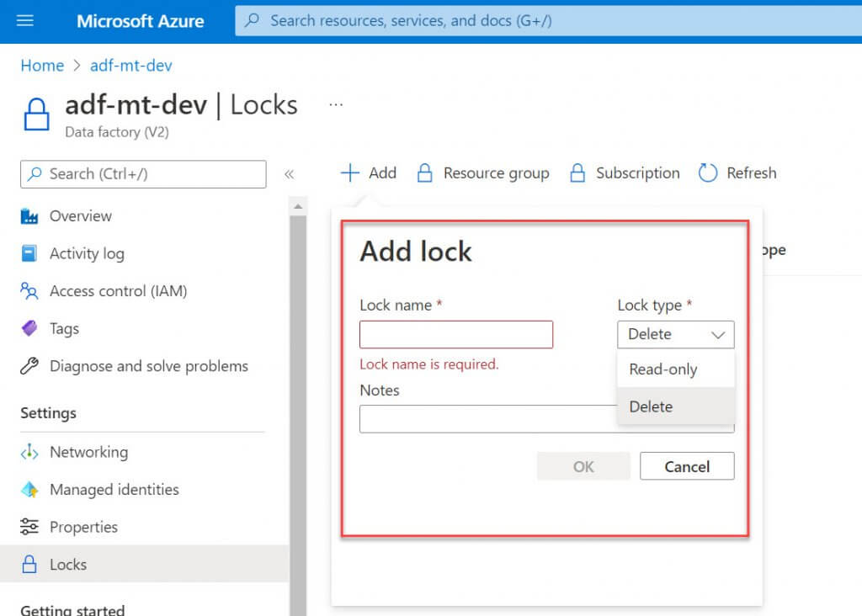
Task: Go to Home breadcrumb link
Action: [42, 66]
